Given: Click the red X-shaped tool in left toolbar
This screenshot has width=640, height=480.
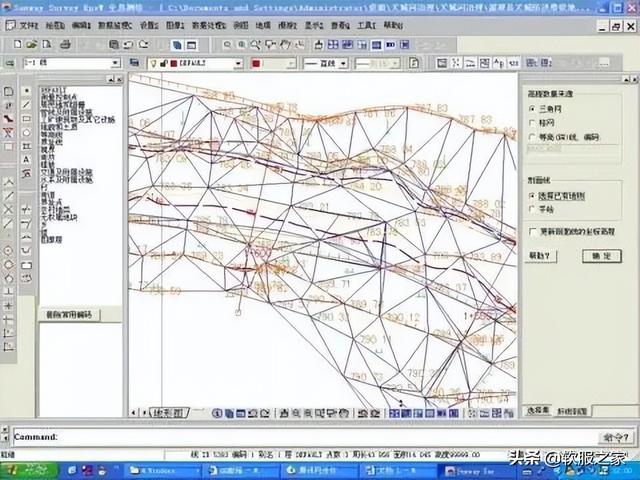Looking at the screenshot, I should point(8,132).
